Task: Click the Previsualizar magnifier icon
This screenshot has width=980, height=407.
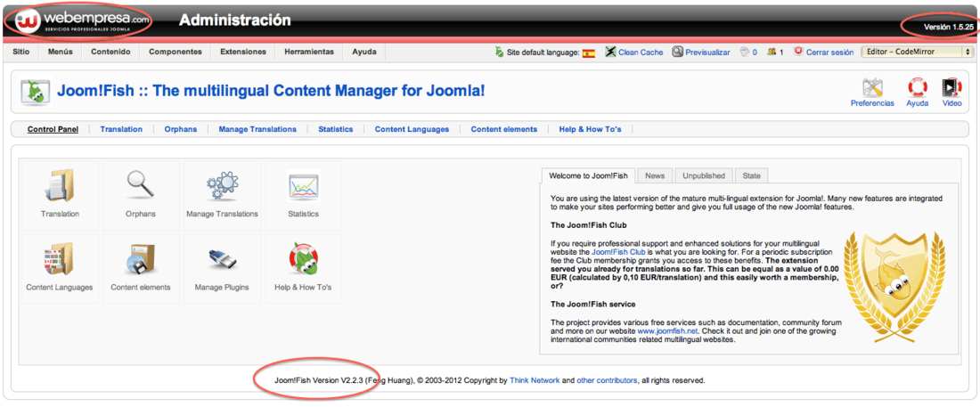Action: point(677,52)
